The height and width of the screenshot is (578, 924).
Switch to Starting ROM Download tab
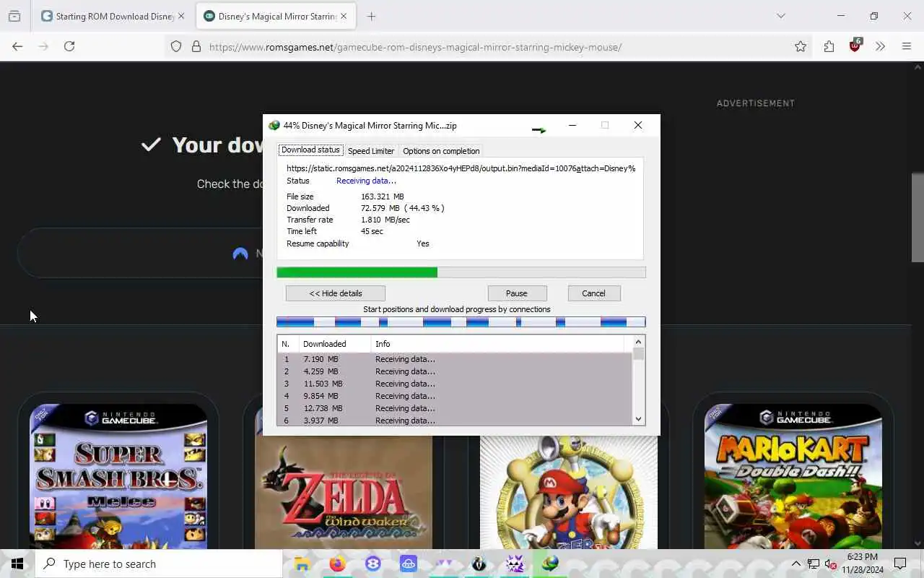114,16
